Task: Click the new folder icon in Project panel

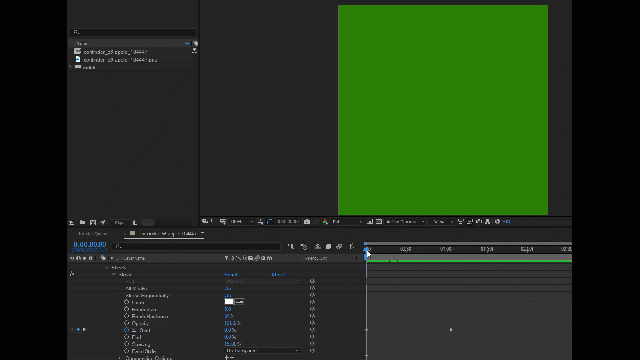Action: (x=82, y=222)
